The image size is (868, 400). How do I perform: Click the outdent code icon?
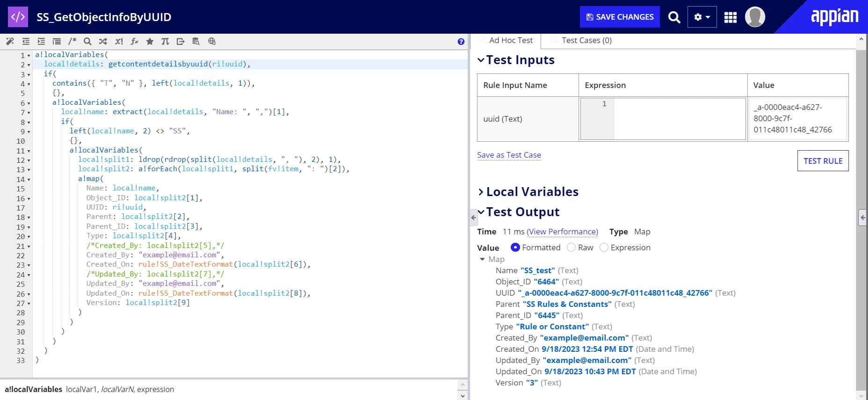click(x=26, y=41)
